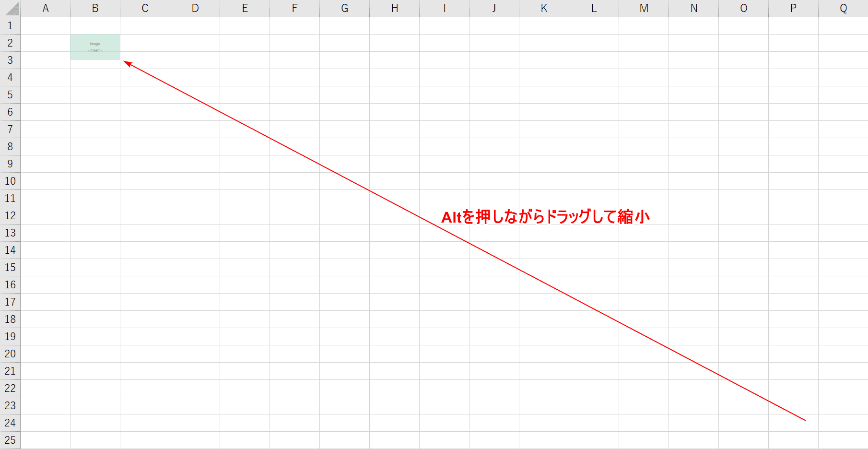
Task: Select column G header
Action: click(344, 8)
